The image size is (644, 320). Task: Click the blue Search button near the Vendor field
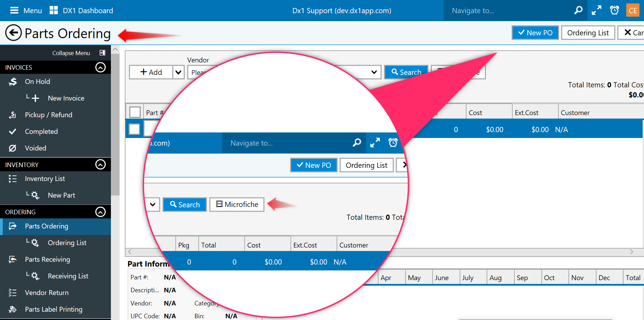406,72
